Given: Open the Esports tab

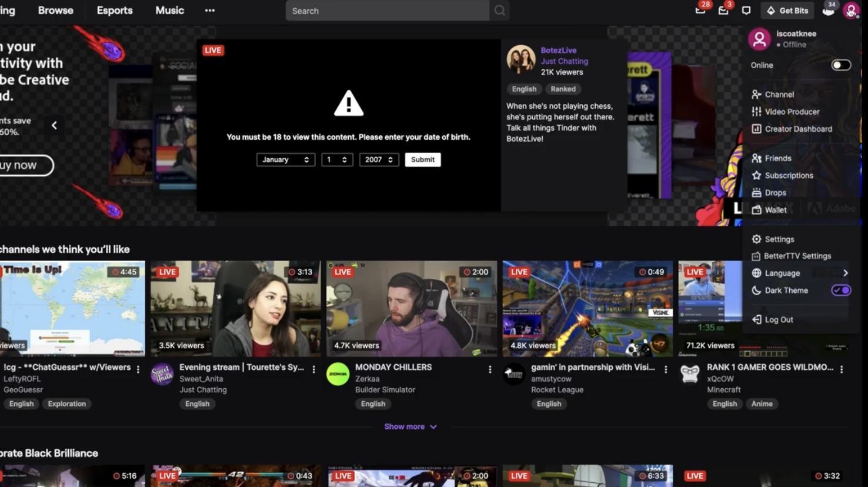Looking at the screenshot, I should (x=115, y=11).
